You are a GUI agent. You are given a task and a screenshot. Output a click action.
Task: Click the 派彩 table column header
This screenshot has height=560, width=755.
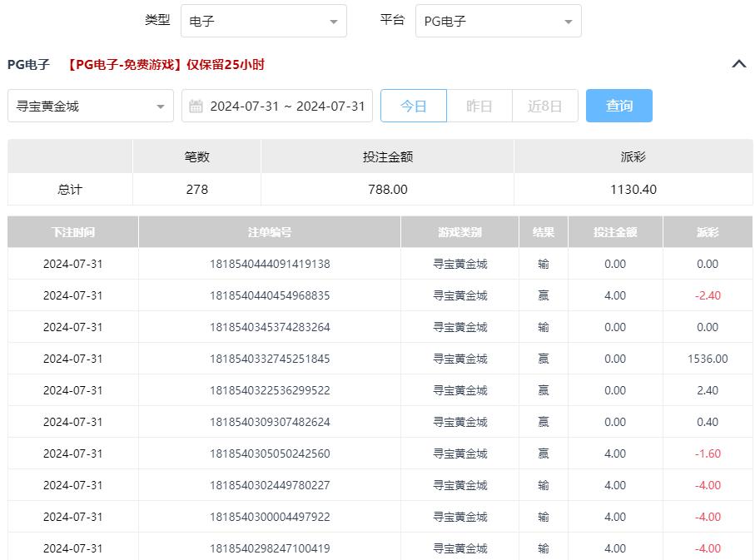[x=708, y=232]
